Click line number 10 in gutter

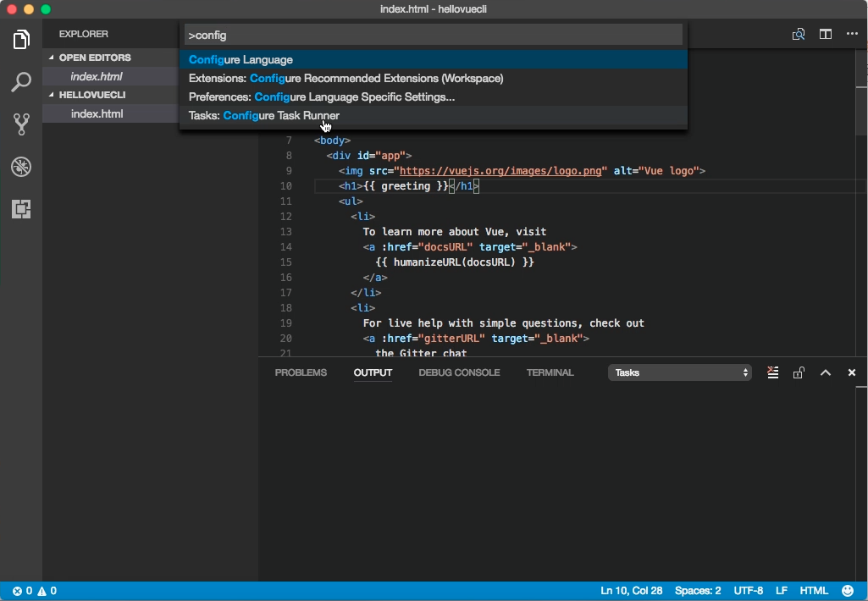(x=285, y=186)
